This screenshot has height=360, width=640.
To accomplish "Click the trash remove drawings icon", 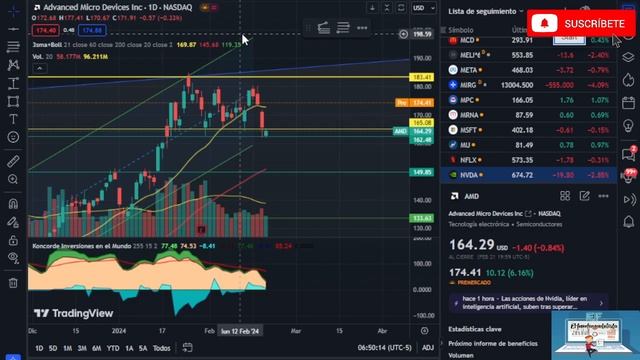I will [13, 282].
